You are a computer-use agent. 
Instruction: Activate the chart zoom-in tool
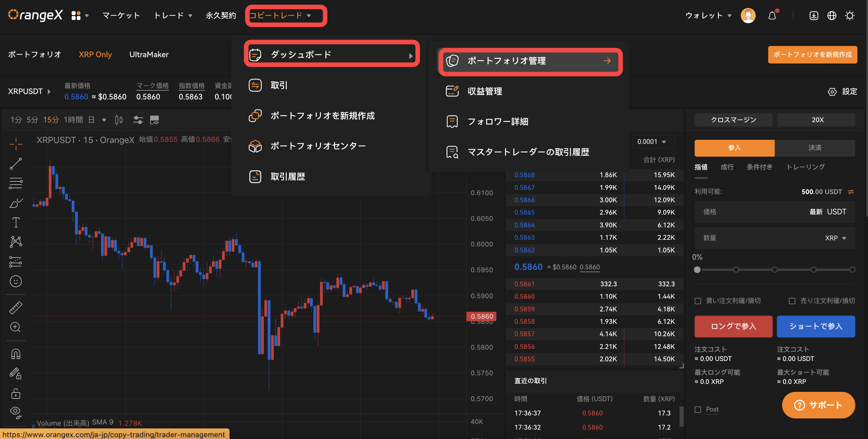[16, 327]
